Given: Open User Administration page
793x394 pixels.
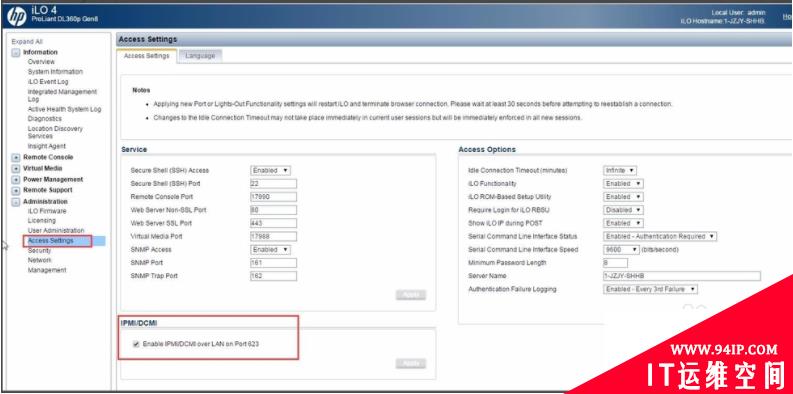Looking at the screenshot, I should click(56, 231).
